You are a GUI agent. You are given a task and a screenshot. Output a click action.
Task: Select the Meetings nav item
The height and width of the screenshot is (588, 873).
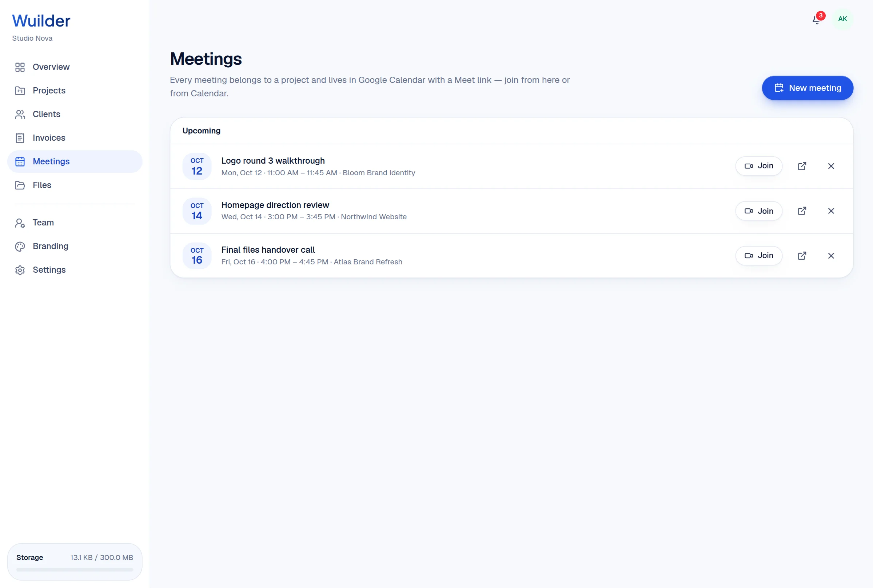[x=75, y=161]
